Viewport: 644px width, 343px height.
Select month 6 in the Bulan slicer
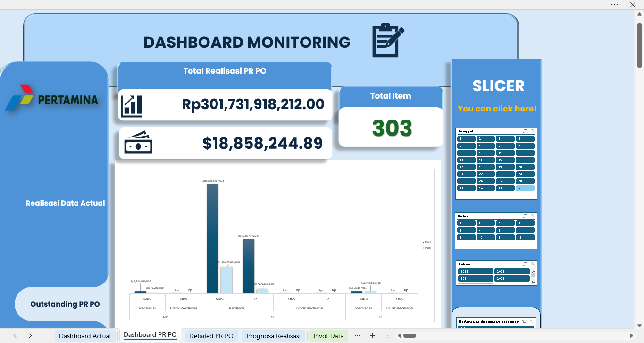485,231
